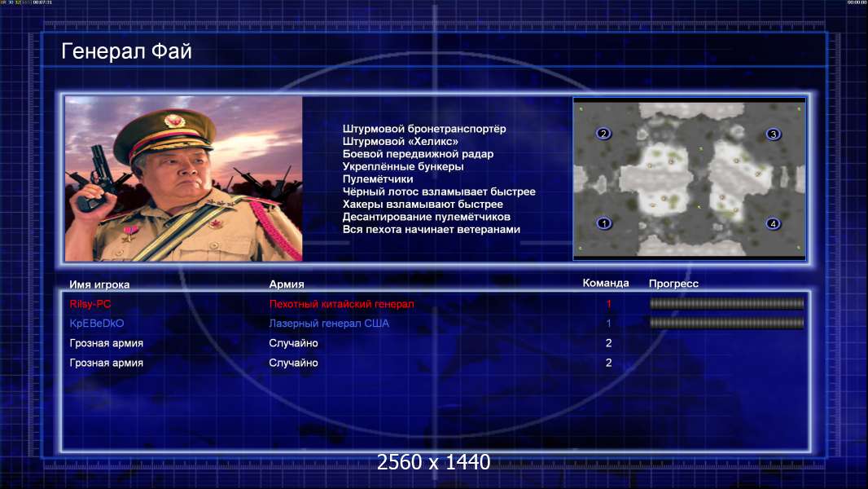The width and height of the screenshot is (868, 489).
Task: Click team number 1 in Rilsy-PC row
Action: 608,303
